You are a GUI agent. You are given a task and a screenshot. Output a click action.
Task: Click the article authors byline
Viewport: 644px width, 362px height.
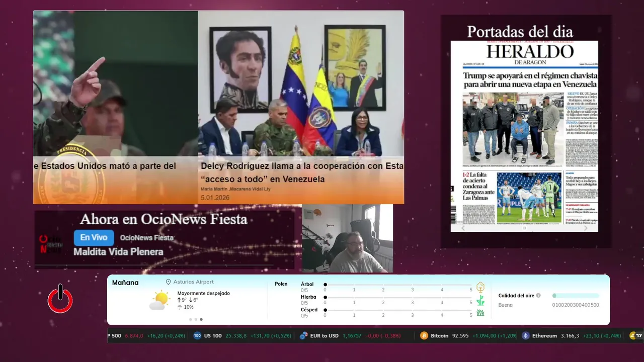pos(235,189)
